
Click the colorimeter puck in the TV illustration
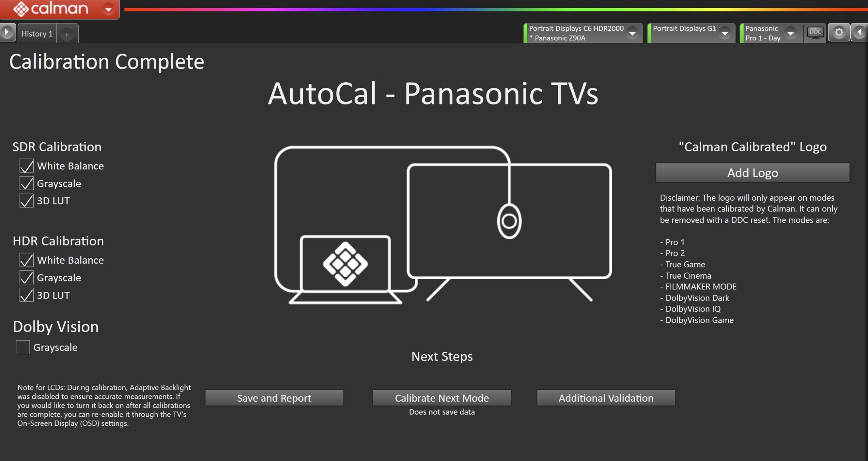pyautogui.click(x=509, y=221)
